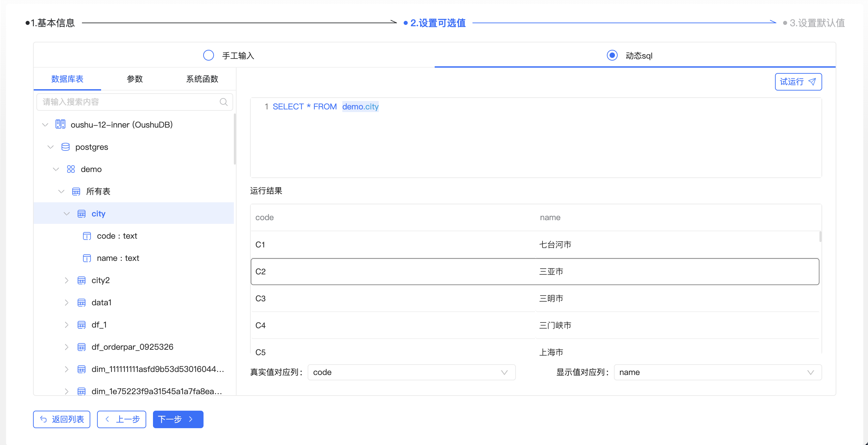Open the 显示值对应列 dropdown
Viewport: 868px width, 445px height.
tap(718, 372)
